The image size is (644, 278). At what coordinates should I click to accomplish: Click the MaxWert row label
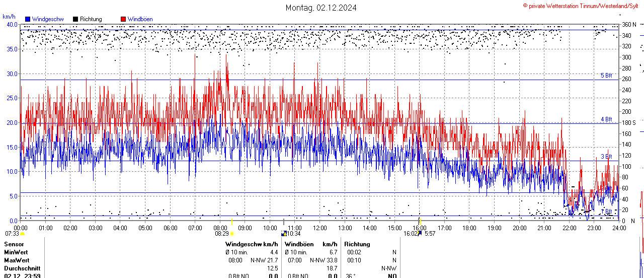17,260
